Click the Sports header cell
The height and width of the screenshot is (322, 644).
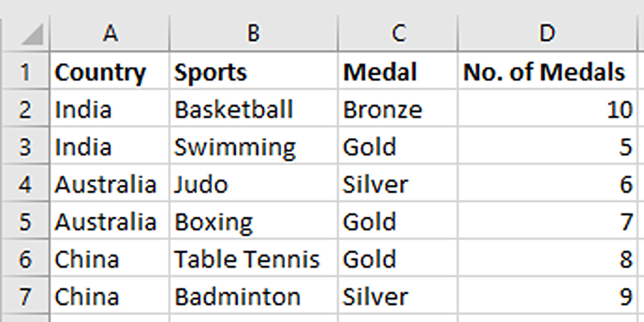211,72
